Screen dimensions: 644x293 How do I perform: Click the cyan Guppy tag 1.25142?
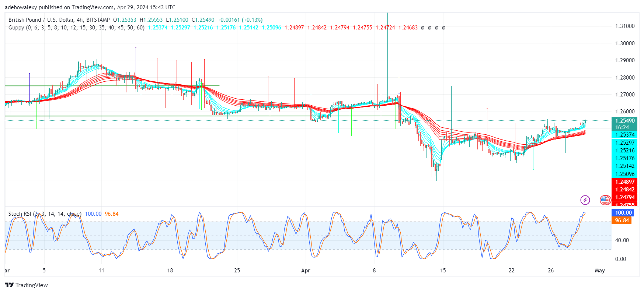(x=625, y=166)
